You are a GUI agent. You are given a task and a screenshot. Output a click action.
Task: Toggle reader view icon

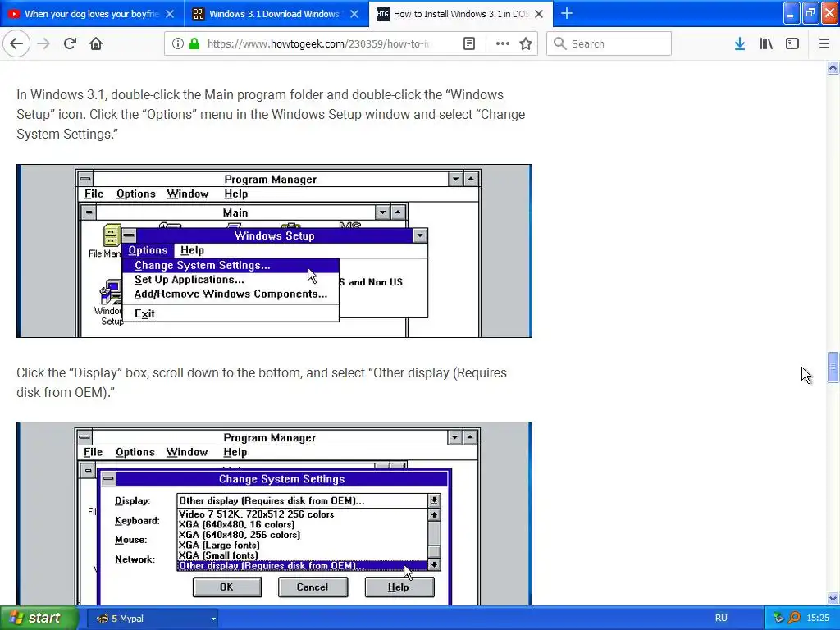click(468, 43)
